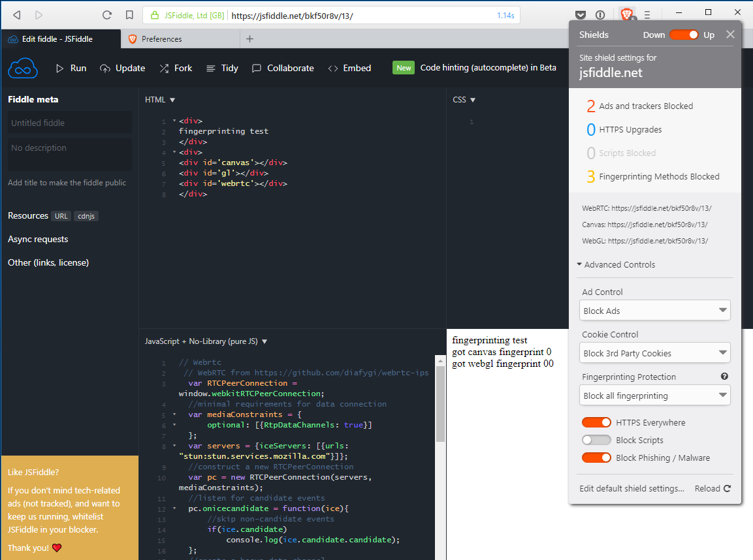Image resolution: width=753 pixels, height=560 pixels.
Task: Switch to Edit fiddle - JSFiddle tab
Action: coord(61,39)
